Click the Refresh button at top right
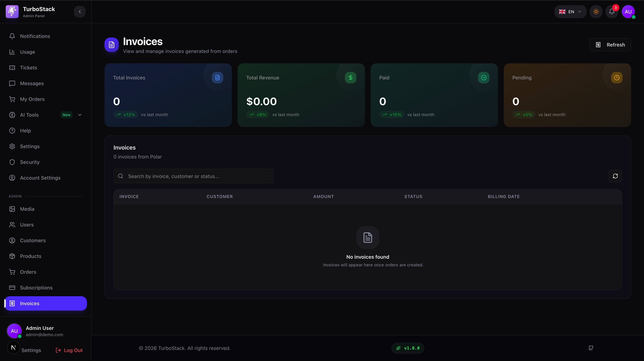 coord(610,45)
